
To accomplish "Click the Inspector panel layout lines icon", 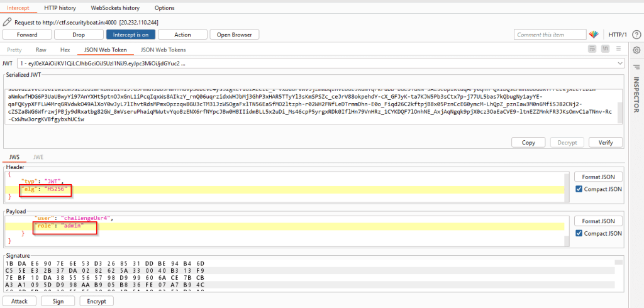I will [x=636, y=67].
